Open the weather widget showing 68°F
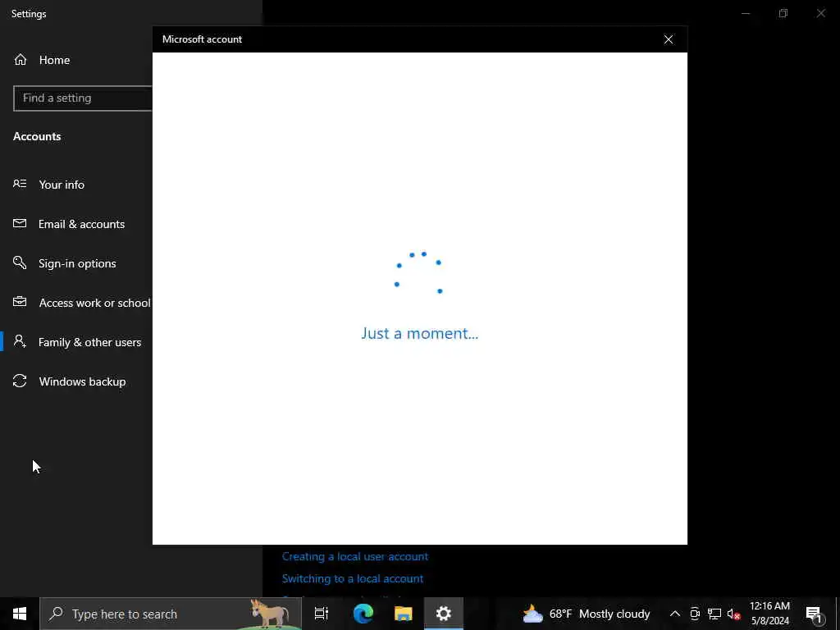This screenshot has width=840, height=630. 586,614
